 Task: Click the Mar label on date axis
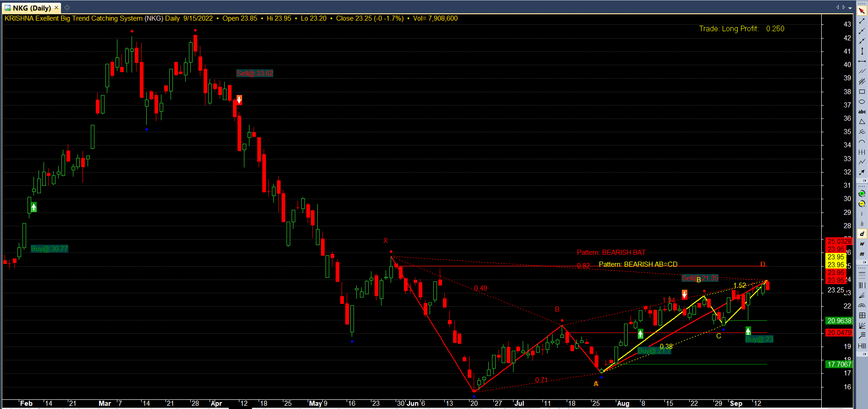105,403
